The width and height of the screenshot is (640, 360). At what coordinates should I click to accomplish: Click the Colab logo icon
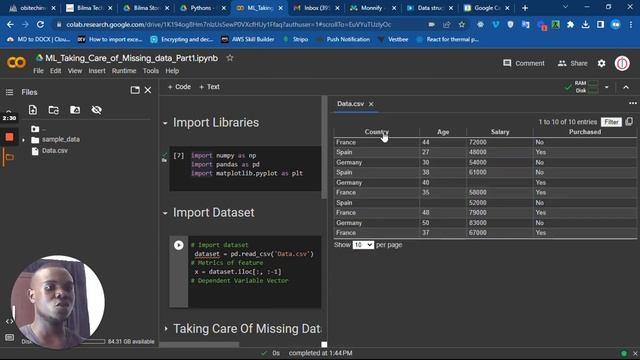[16, 63]
